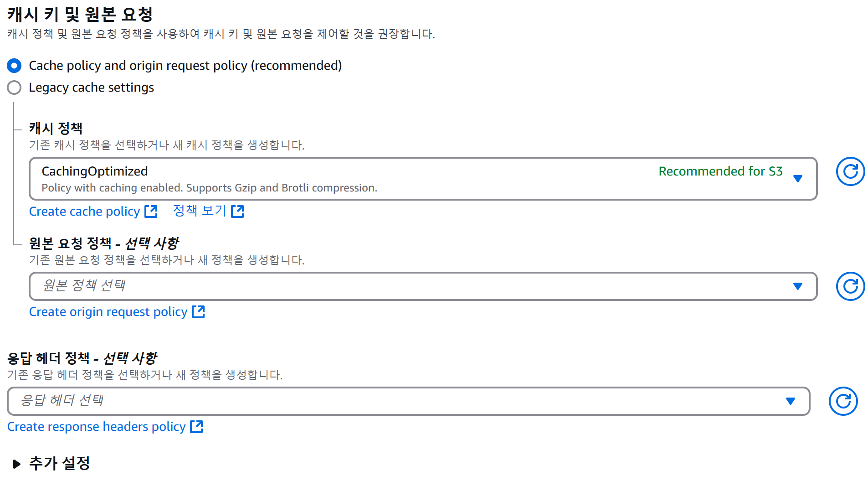Click the refresh icon beside response headers policy

pyautogui.click(x=842, y=401)
